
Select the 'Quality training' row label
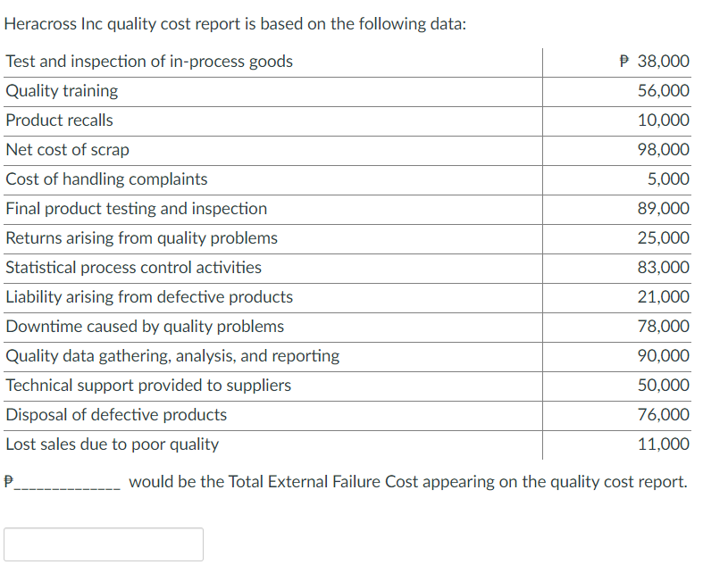pyautogui.click(x=62, y=91)
